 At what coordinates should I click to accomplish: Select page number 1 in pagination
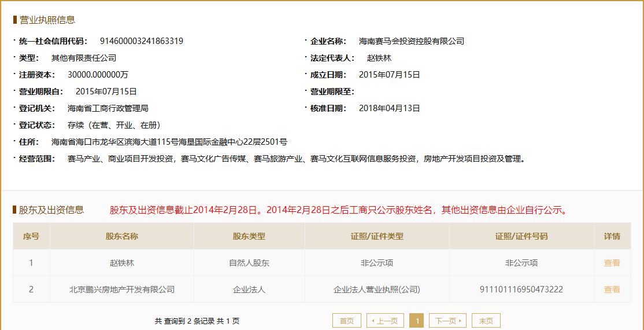point(417,321)
